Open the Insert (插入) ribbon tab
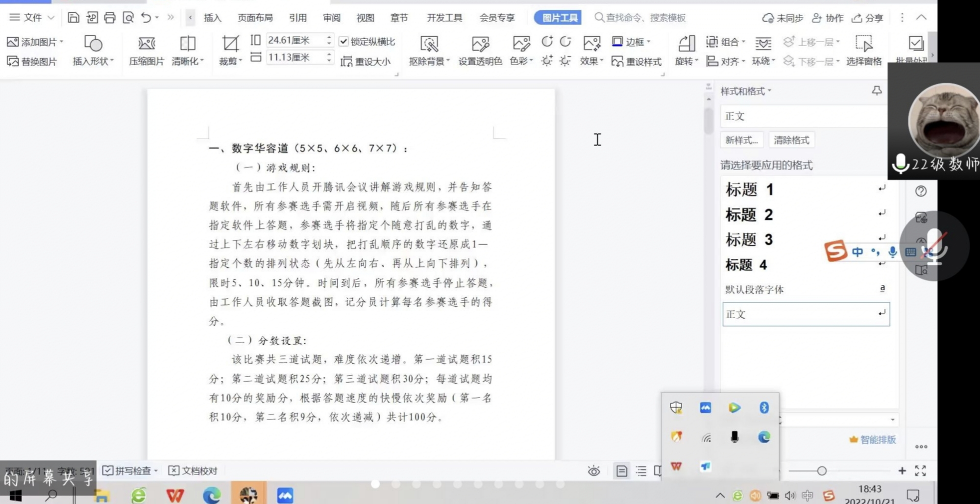This screenshot has height=504, width=980. [212, 18]
